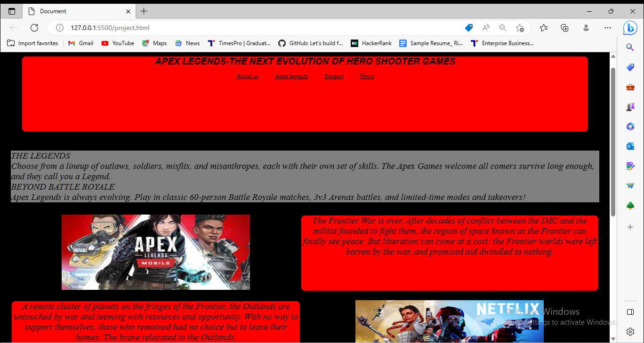Image resolution: width=644 pixels, height=343 pixels.
Task: Open Search from the Edge sidebar
Action: point(630,47)
